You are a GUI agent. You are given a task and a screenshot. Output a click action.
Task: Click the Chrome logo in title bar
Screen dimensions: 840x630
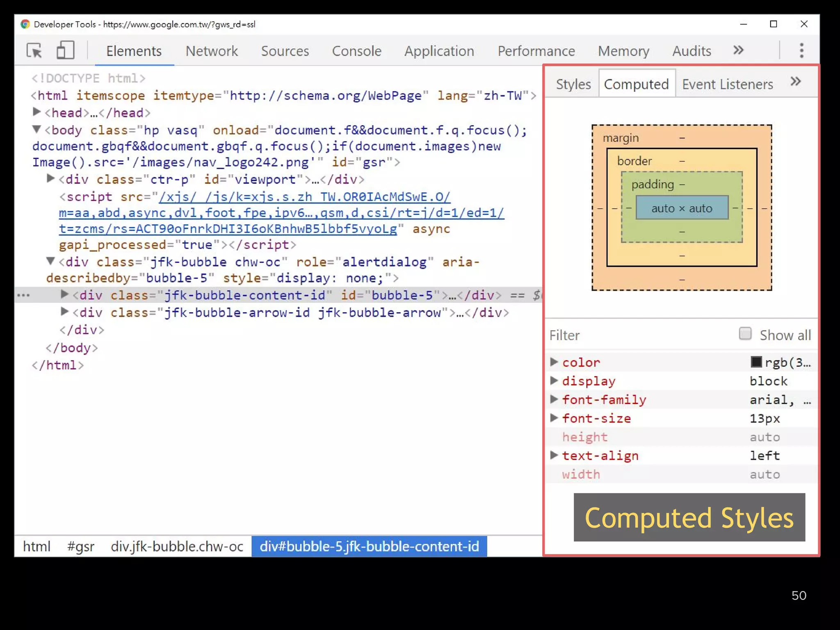click(25, 24)
